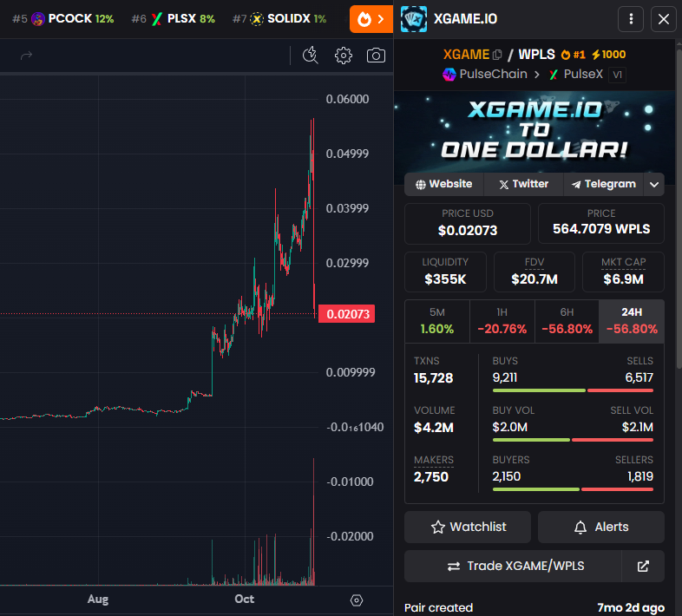Click SOLIDX token icon in ticker

(257, 19)
